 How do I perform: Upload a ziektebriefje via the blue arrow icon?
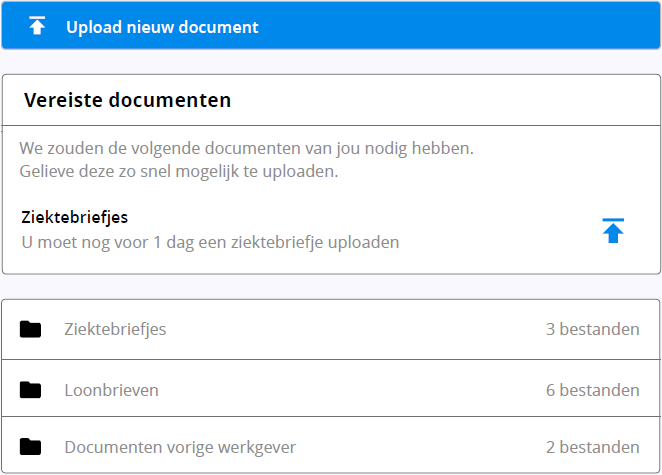pyautogui.click(x=613, y=231)
